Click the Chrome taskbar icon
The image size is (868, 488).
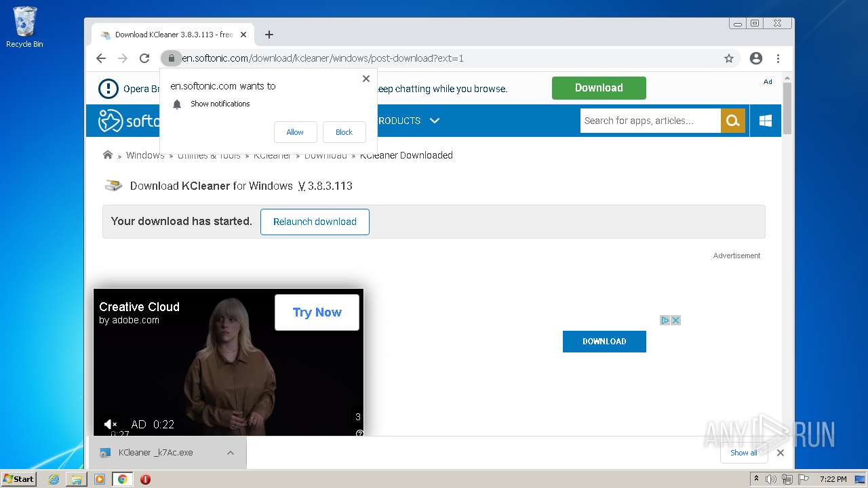tap(122, 479)
